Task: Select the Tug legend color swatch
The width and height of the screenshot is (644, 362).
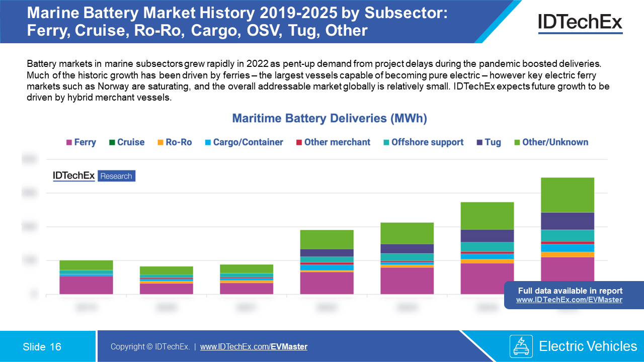Action: (x=479, y=143)
